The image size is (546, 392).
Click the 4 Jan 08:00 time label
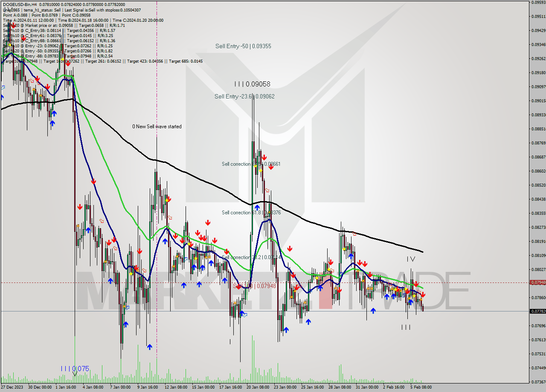tap(93, 387)
